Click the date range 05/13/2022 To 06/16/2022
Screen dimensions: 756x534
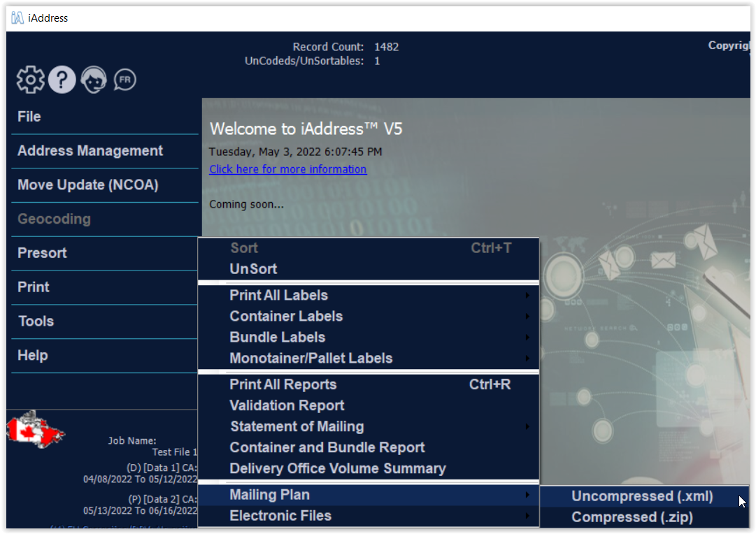click(141, 510)
